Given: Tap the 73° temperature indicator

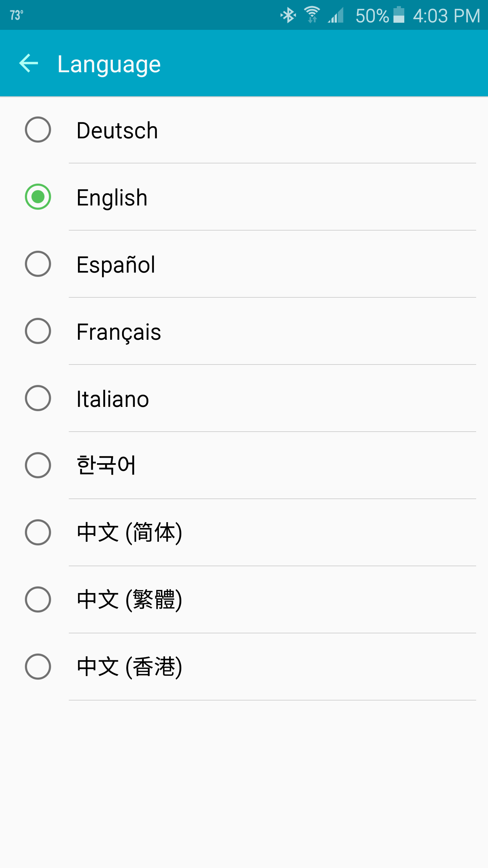Looking at the screenshot, I should pyautogui.click(x=16, y=15).
